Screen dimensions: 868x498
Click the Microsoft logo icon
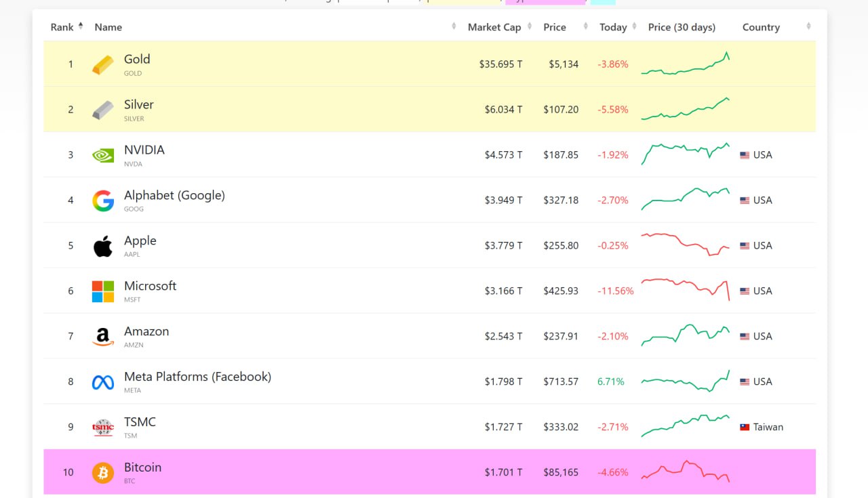tap(103, 291)
